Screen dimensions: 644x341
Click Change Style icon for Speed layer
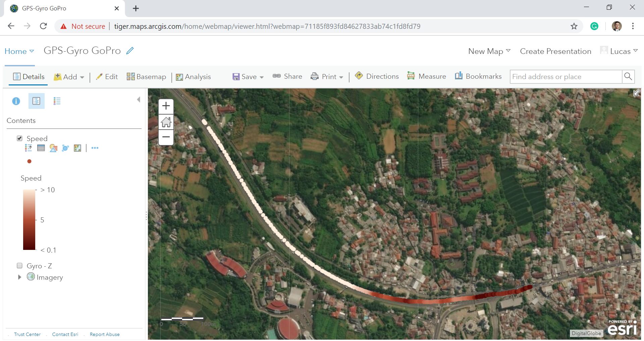click(x=53, y=148)
